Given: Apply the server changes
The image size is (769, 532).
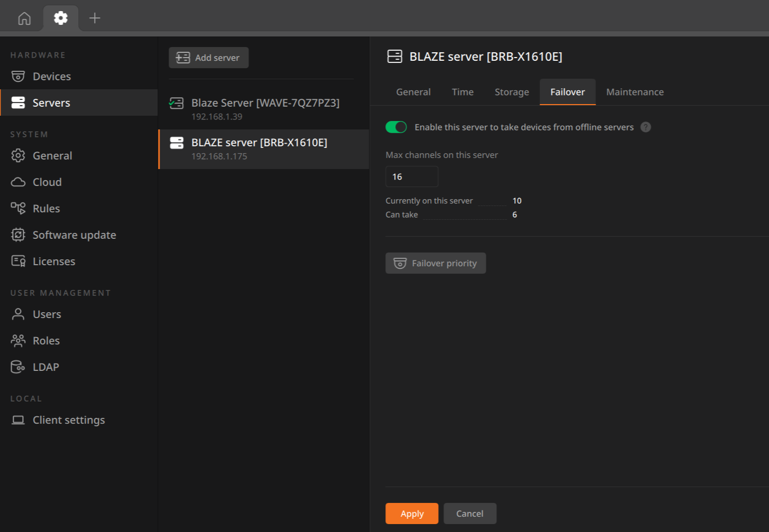Looking at the screenshot, I should (412, 514).
